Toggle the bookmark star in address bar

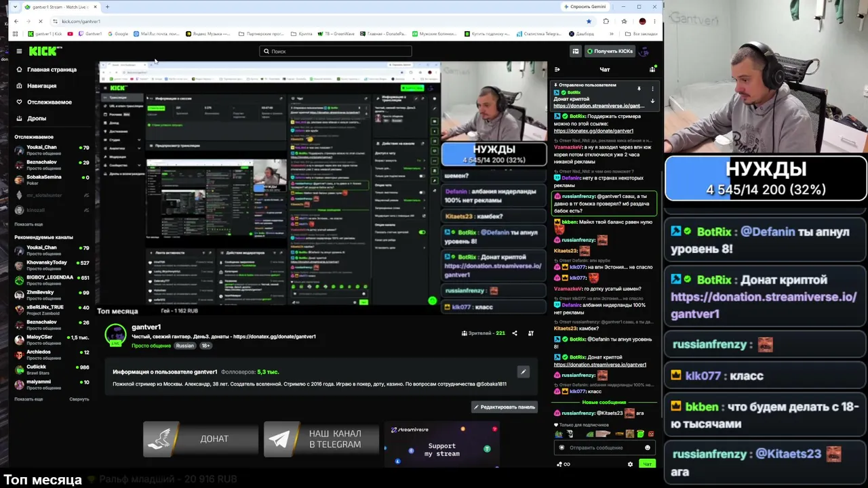click(588, 21)
